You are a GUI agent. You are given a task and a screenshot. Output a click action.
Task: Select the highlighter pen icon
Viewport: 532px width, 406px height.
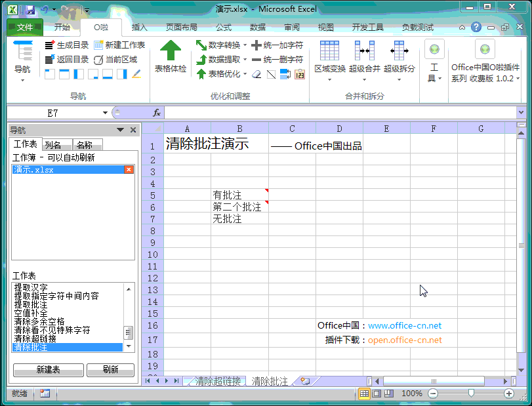tap(136, 74)
